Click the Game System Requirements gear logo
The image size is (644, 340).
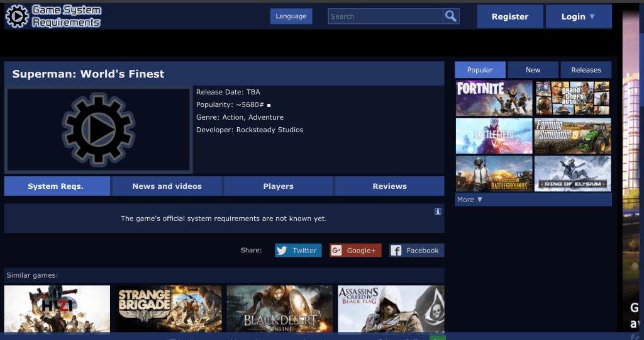[x=17, y=16]
